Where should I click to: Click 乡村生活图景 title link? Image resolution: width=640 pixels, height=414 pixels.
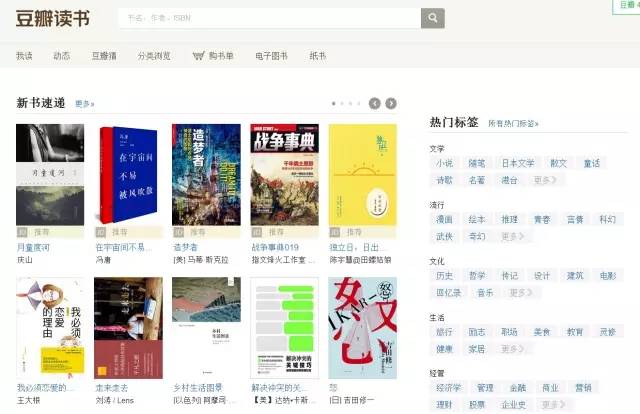point(198,388)
